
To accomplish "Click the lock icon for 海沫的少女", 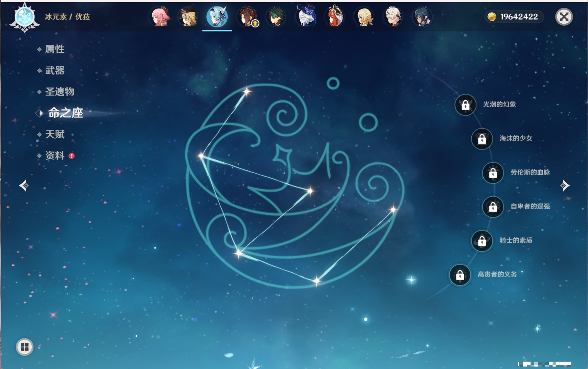I will tap(482, 139).
